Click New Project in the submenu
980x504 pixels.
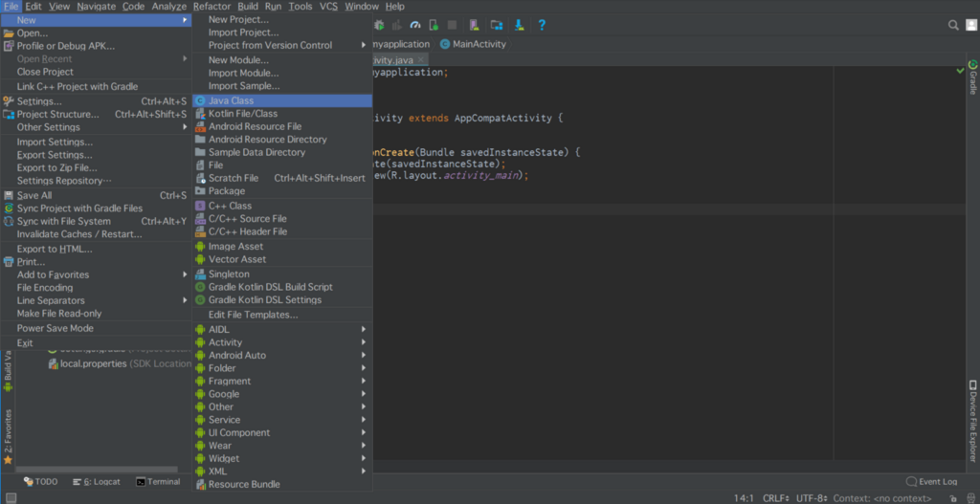click(x=282, y=19)
